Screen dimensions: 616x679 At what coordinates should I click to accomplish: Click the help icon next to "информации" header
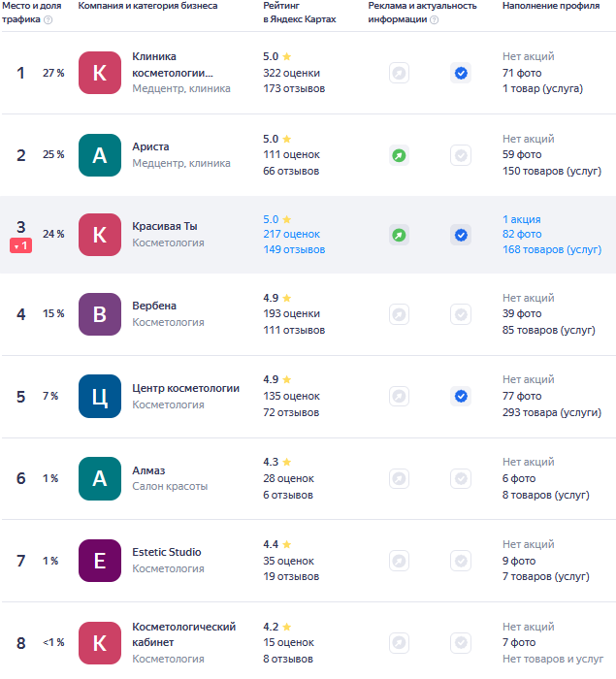(x=434, y=20)
